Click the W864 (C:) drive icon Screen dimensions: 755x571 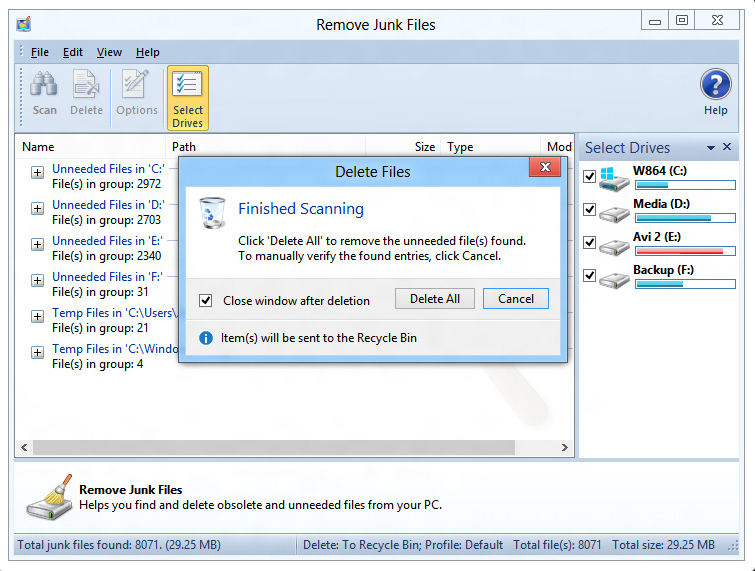[x=614, y=179]
